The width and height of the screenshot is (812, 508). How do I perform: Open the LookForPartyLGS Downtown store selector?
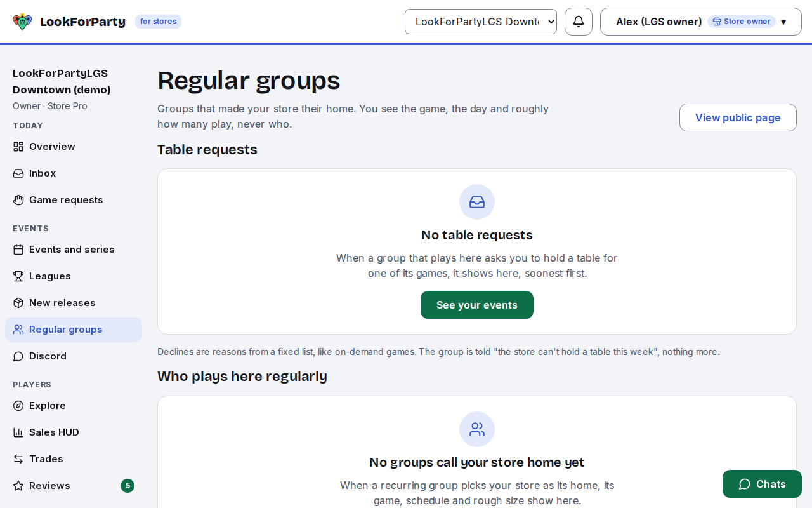pos(481,22)
